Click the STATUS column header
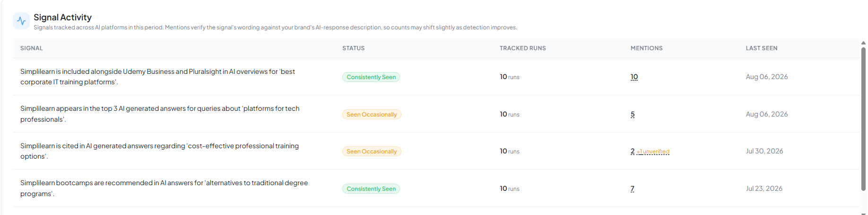 tap(354, 48)
